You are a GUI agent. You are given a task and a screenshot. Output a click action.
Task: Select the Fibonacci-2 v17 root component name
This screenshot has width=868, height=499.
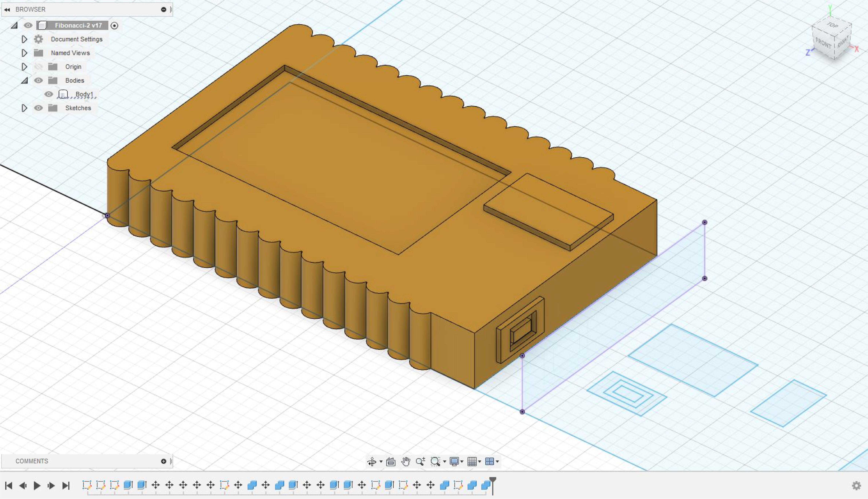coord(78,25)
